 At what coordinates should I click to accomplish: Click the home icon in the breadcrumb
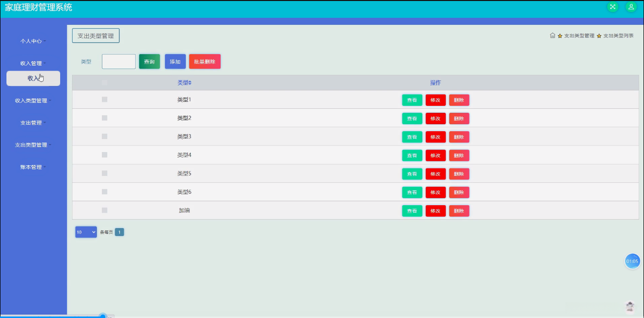tap(553, 35)
